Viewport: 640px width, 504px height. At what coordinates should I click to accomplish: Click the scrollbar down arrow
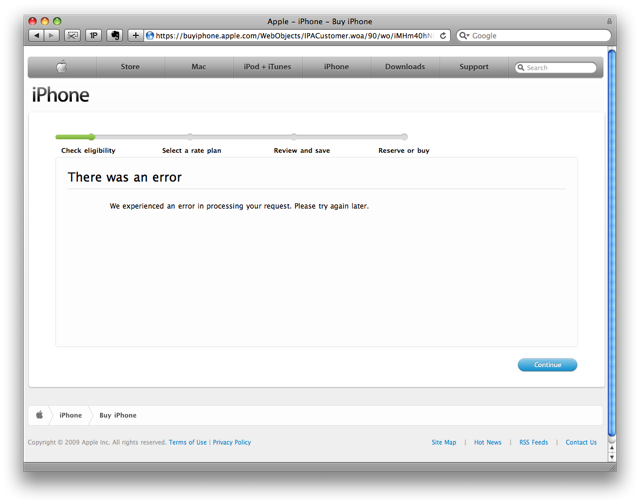(x=611, y=457)
